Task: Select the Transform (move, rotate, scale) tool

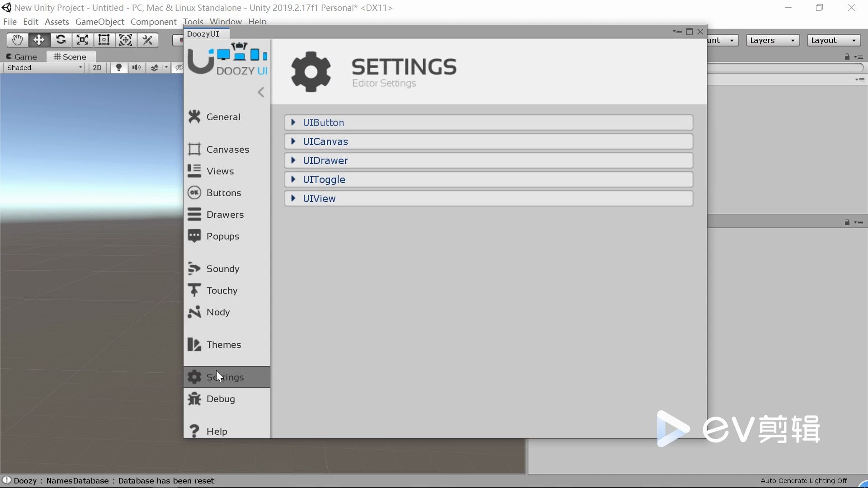Action: (126, 40)
